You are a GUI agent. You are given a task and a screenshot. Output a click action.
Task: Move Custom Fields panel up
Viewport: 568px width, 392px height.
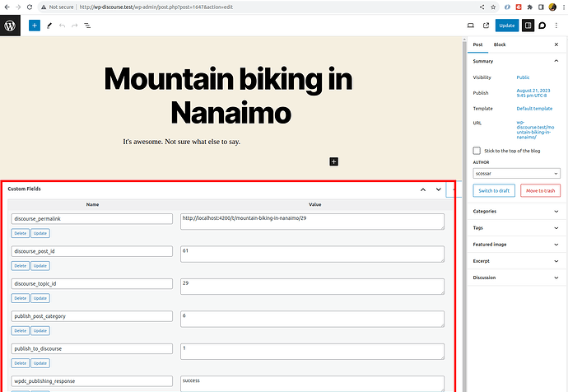423,189
